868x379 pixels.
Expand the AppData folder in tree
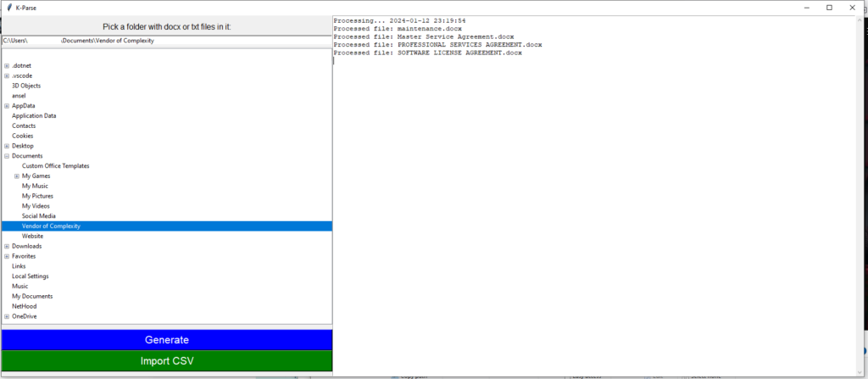7,106
